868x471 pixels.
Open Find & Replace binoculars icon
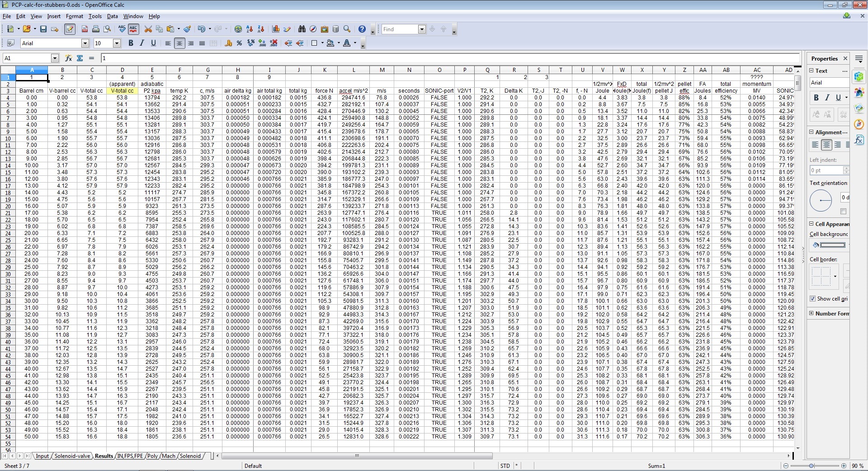tap(302, 29)
